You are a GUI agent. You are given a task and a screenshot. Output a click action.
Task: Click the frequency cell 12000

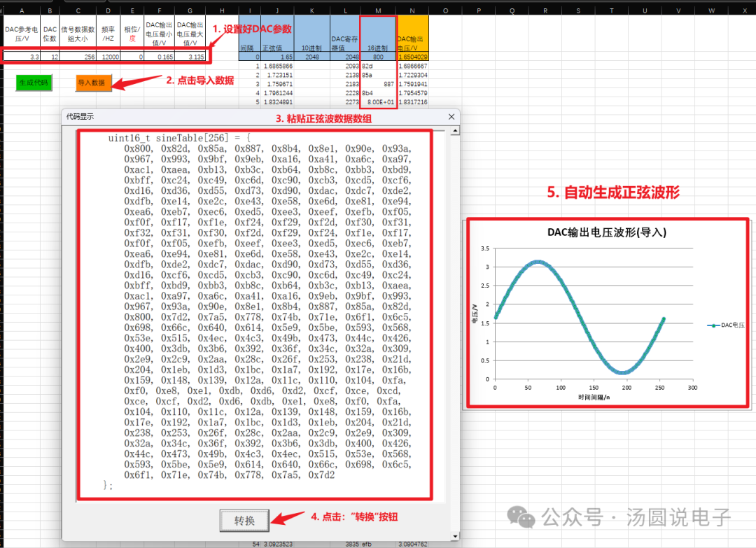click(108, 57)
